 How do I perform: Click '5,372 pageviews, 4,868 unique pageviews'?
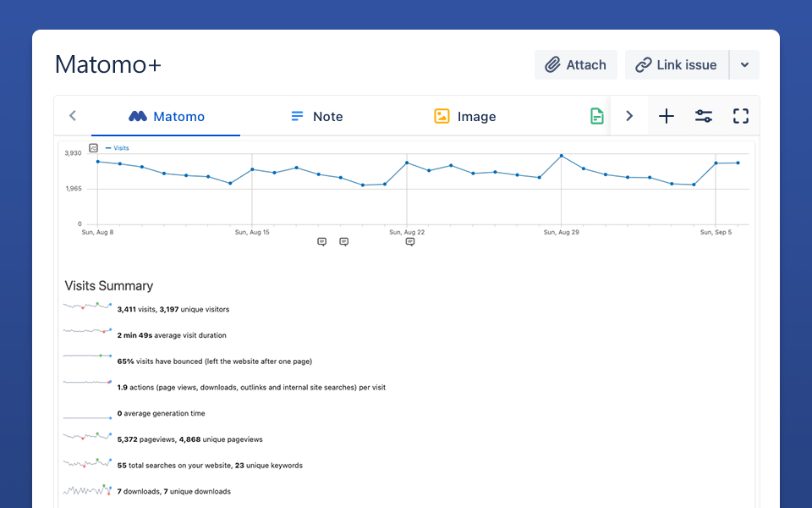click(189, 439)
